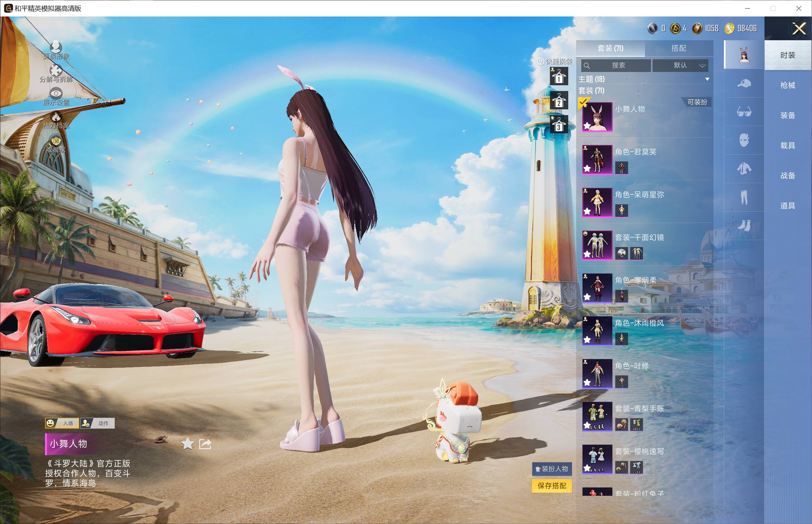This screenshot has height=524, width=812.
Task: Select the 小舞人物 outfit thumbnail
Action: click(597, 117)
